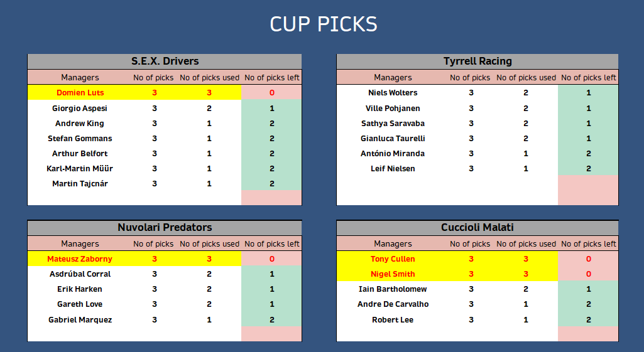
Task: Click Tyrrell Racing No of picks used header
Action: (x=526, y=78)
